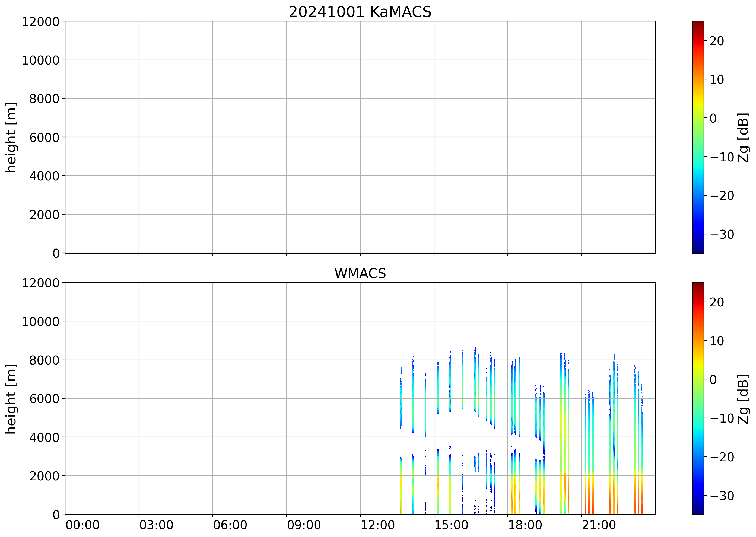Click the 06:00 time axis label

click(x=230, y=525)
